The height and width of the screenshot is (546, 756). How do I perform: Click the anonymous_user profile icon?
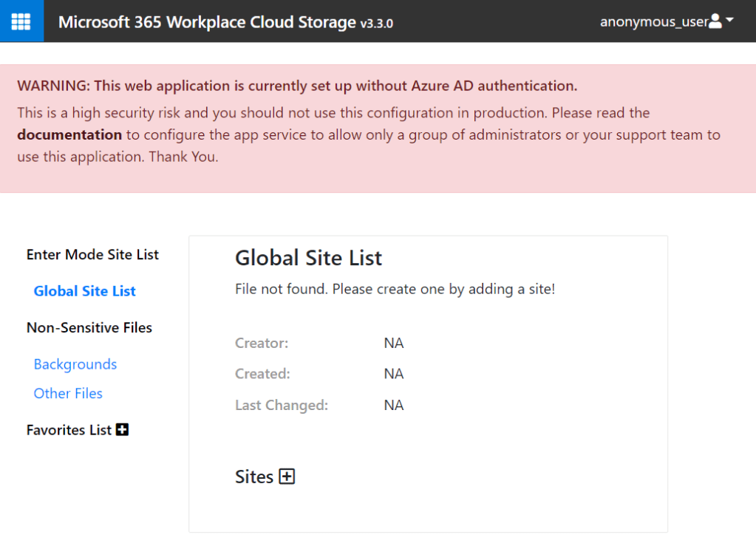pos(715,21)
